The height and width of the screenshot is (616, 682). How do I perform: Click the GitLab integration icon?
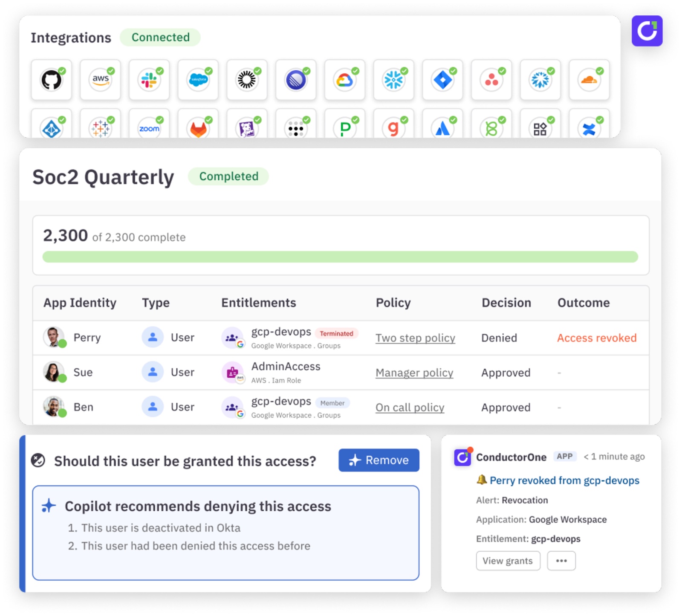[198, 128]
